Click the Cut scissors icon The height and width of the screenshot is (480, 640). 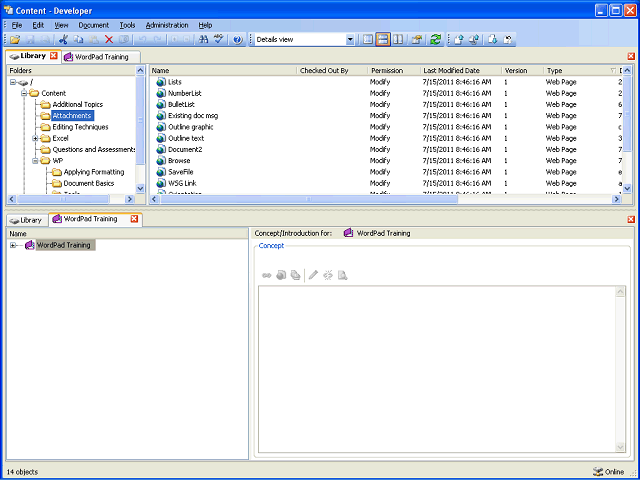pos(63,40)
